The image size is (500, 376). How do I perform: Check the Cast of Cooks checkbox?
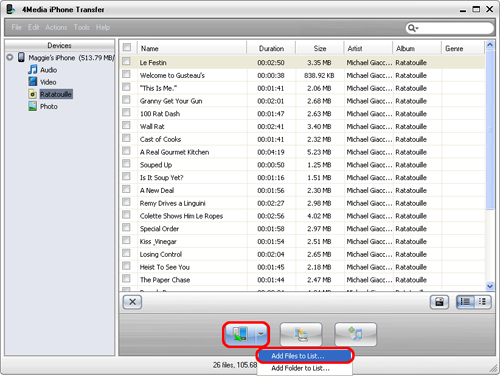tap(126, 138)
